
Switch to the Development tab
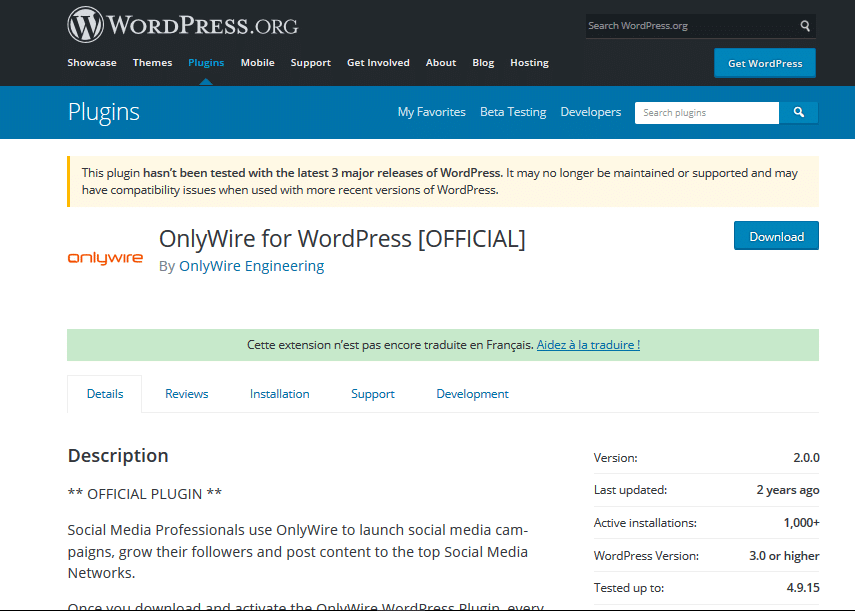coord(472,394)
